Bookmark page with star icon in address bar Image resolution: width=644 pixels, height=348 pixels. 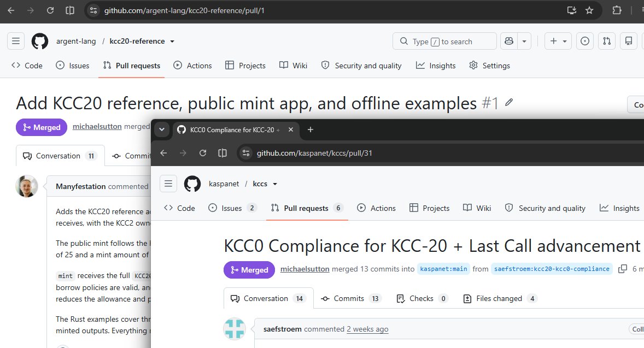coord(589,10)
